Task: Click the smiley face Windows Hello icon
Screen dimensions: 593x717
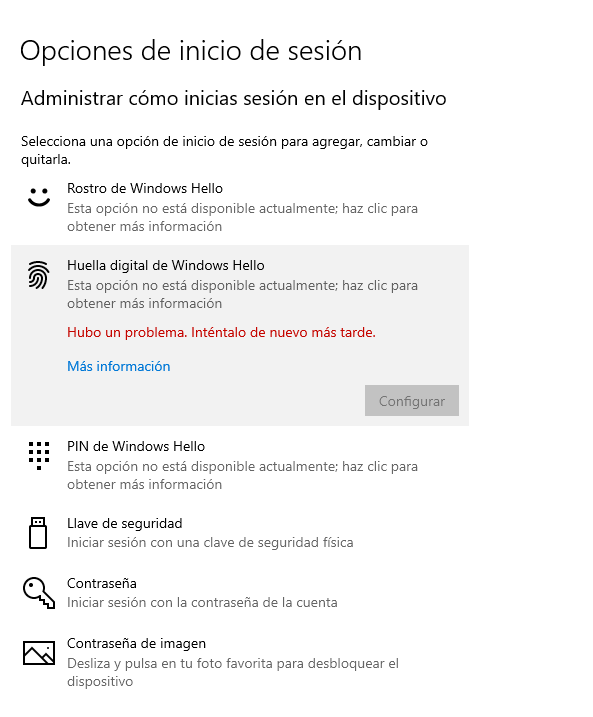Action: 39,197
